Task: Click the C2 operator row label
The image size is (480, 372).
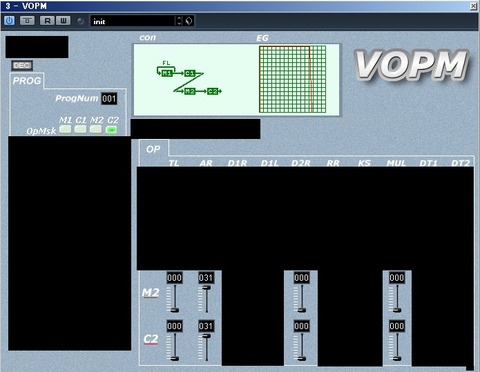Action: (x=150, y=339)
